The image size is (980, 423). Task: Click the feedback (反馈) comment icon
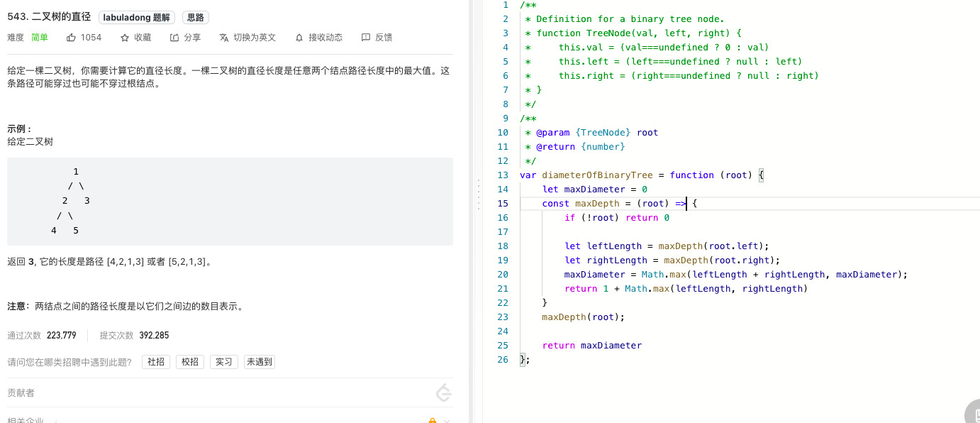[x=366, y=38]
